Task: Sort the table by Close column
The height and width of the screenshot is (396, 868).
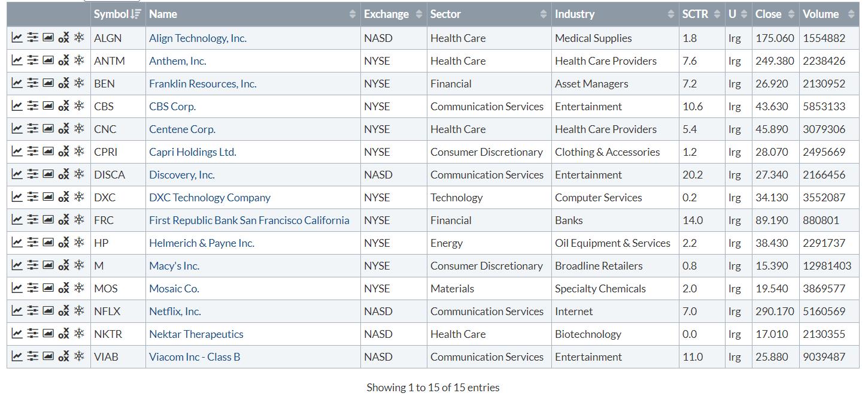Action: point(791,14)
